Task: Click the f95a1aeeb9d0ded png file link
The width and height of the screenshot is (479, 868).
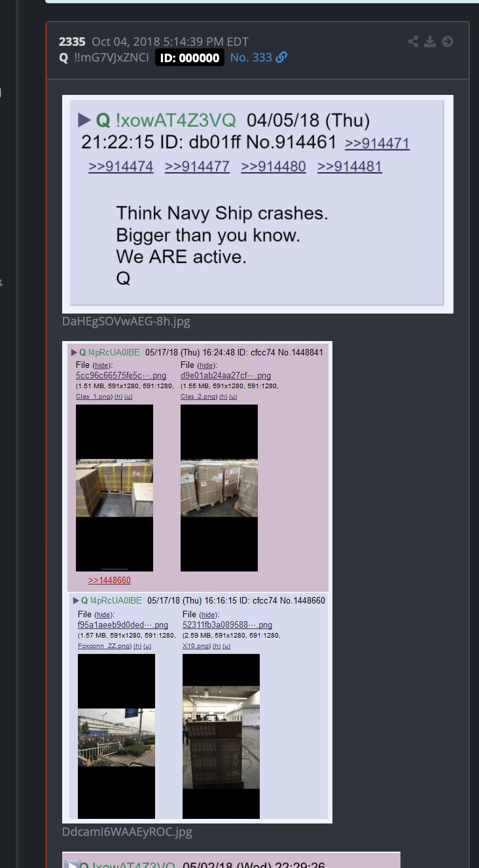Action: tap(123, 625)
